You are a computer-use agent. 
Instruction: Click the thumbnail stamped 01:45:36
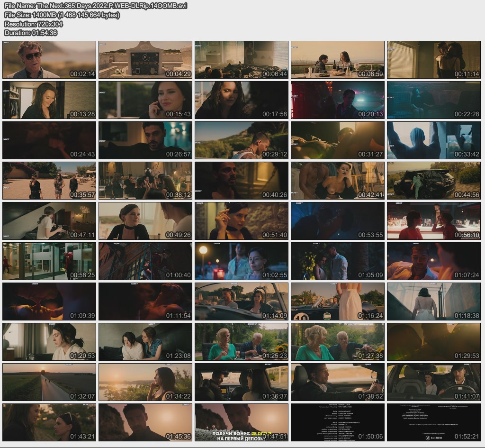click(145, 422)
